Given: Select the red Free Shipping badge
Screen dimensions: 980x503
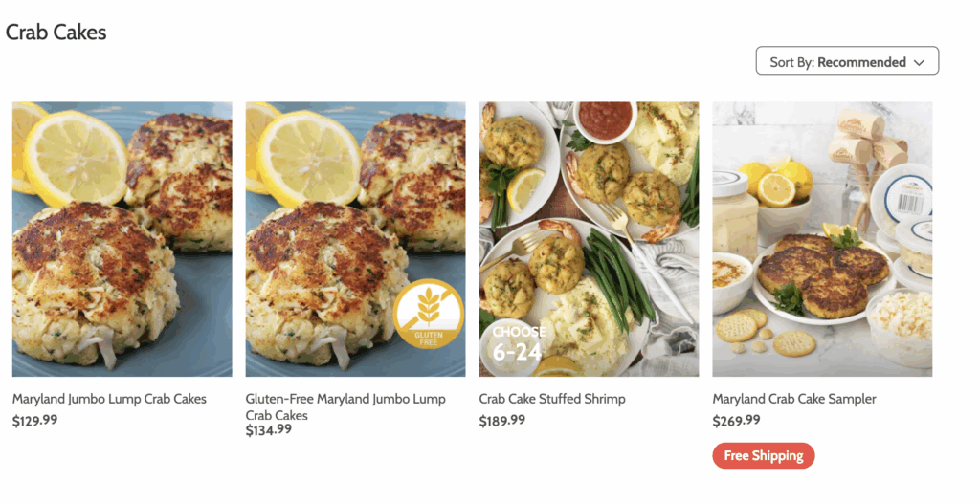Looking at the screenshot, I should coord(763,455).
